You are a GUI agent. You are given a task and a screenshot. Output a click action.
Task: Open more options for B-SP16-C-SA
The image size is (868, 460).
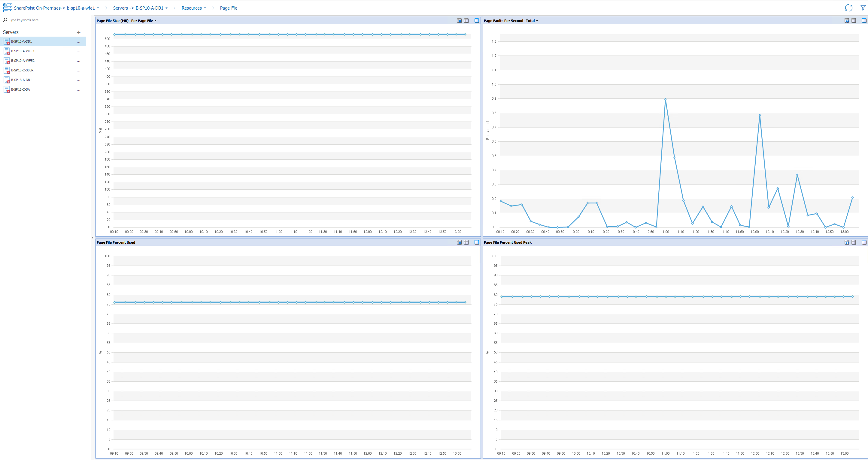[78, 90]
